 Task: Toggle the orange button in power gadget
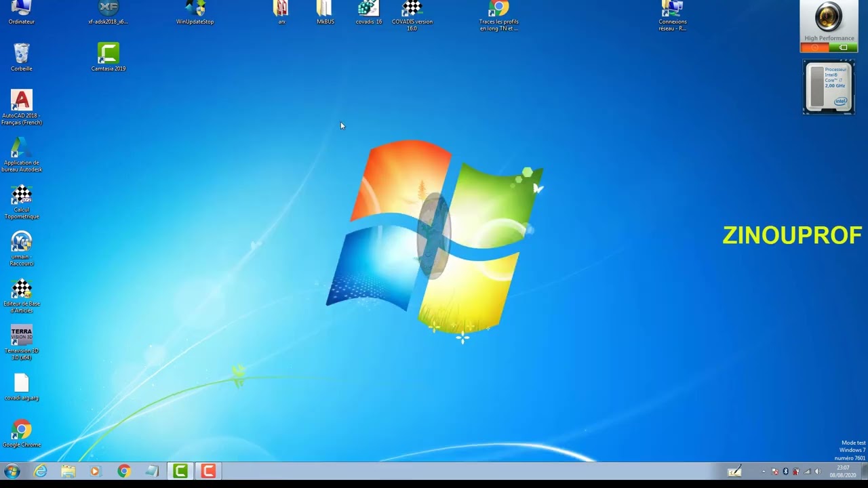[x=815, y=47]
